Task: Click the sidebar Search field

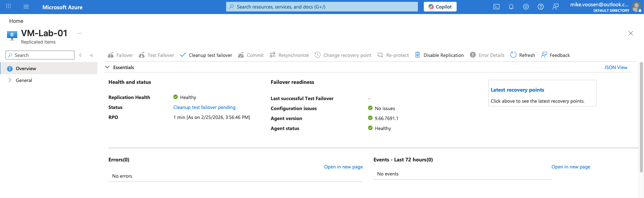Action: tap(40, 55)
